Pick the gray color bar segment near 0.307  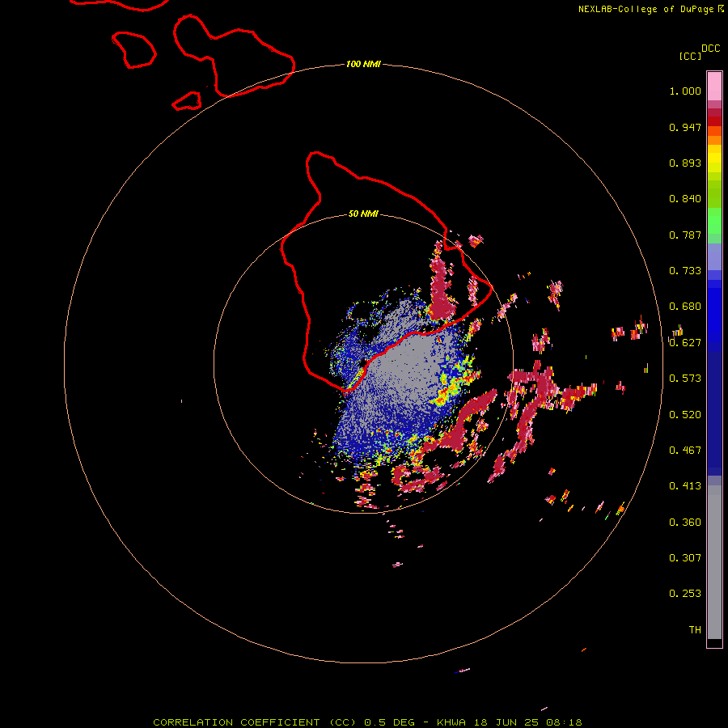point(714,562)
